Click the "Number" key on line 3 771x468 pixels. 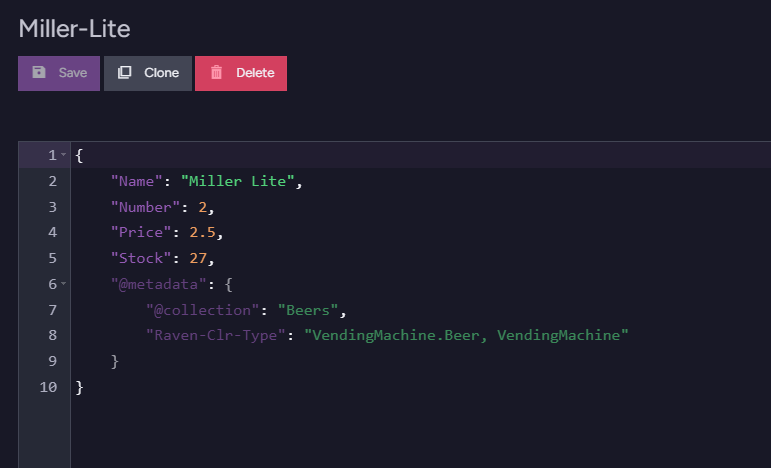pyautogui.click(x=145, y=207)
